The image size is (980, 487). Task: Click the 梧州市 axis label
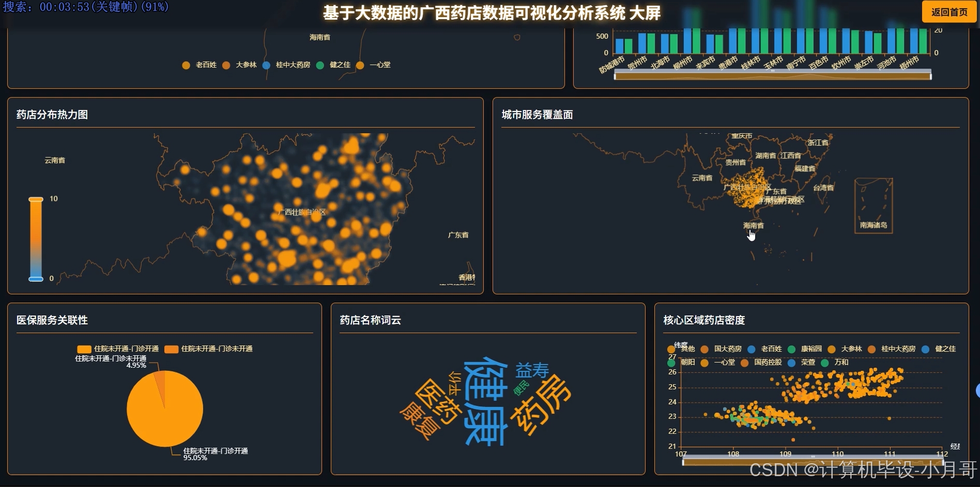click(x=909, y=62)
